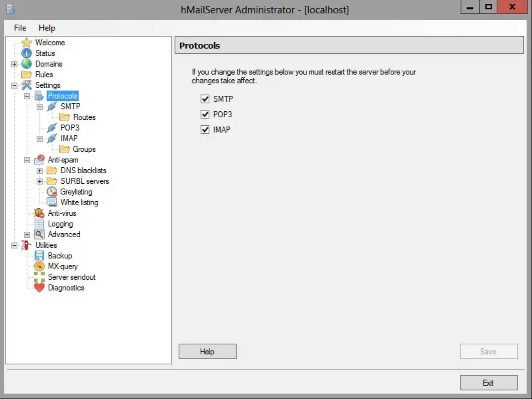Click the Routes folder icon
The height and width of the screenshot is (399, 532).
point(65,117)
